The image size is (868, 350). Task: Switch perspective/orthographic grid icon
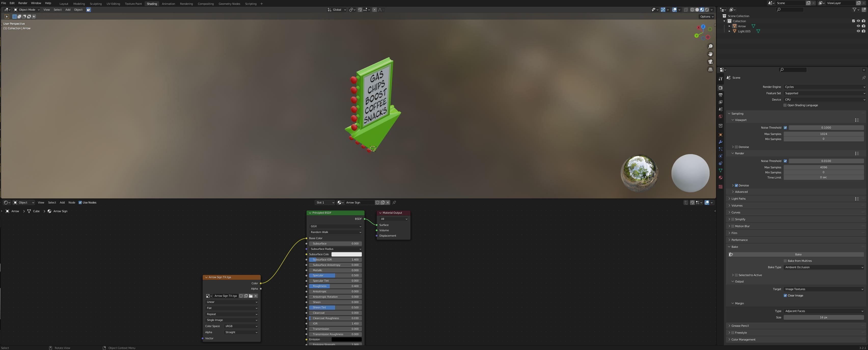(x=710, y=70)
